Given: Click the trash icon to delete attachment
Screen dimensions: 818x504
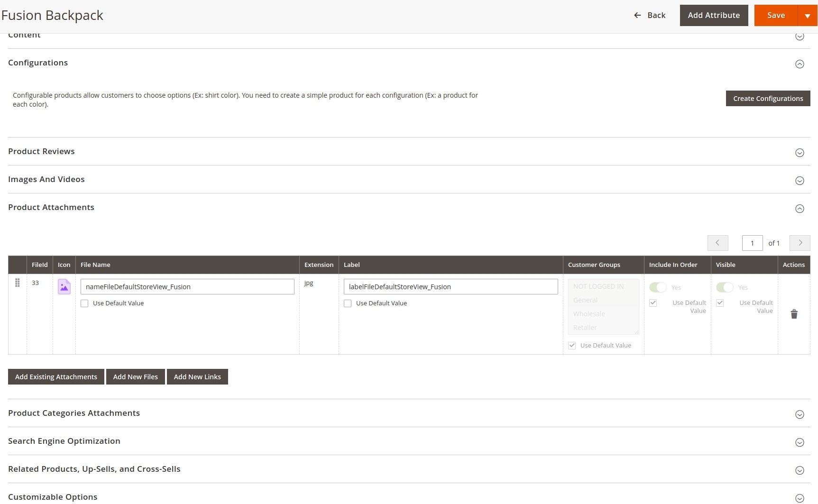Looking at the screenshot, I should pyautogui.click(x=794, y=314).
